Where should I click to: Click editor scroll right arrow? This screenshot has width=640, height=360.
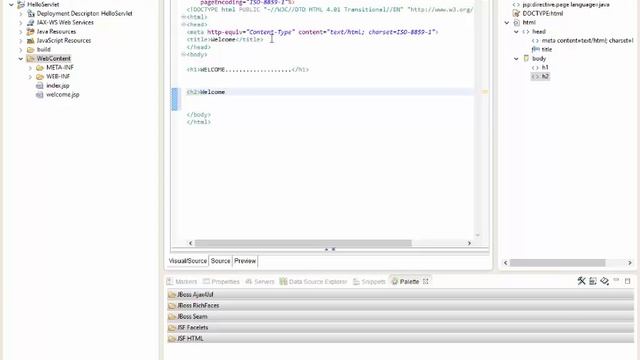[469, 243]
